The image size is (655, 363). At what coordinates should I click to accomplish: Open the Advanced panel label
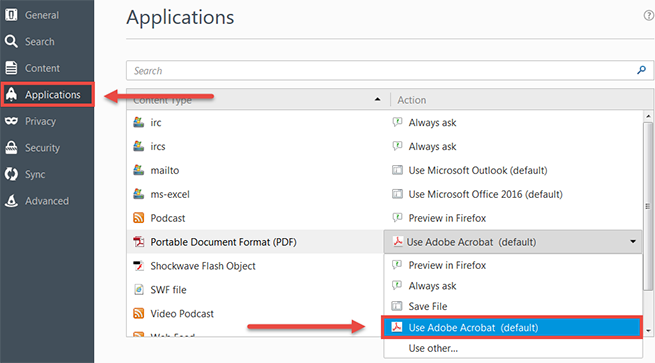coord(47,201)
